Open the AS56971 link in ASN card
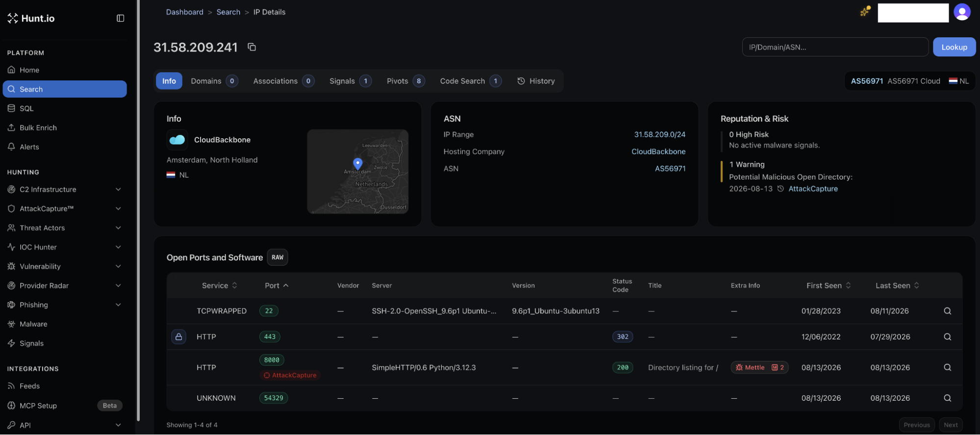The image size is (980, 435). (670, 168)
